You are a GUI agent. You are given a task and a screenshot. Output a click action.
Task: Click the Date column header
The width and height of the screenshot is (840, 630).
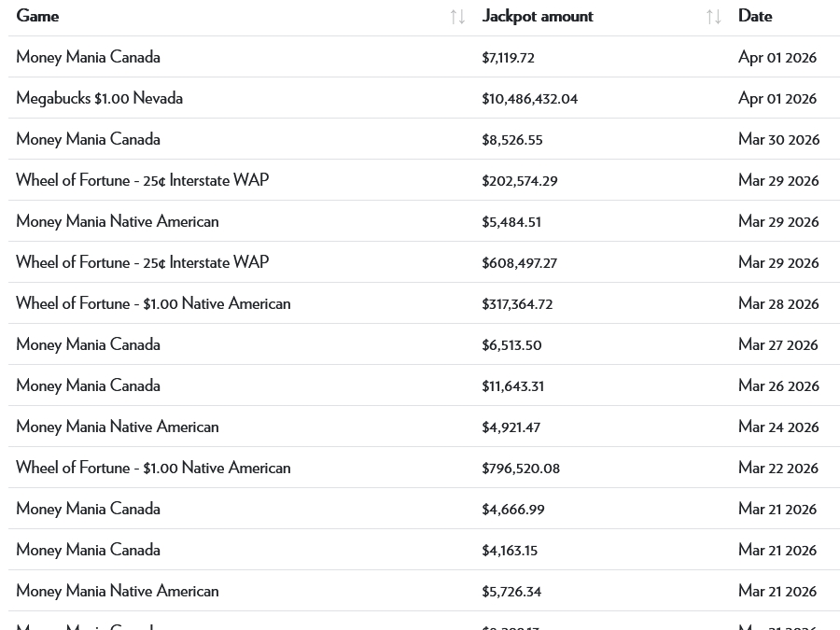click(755, 16)
